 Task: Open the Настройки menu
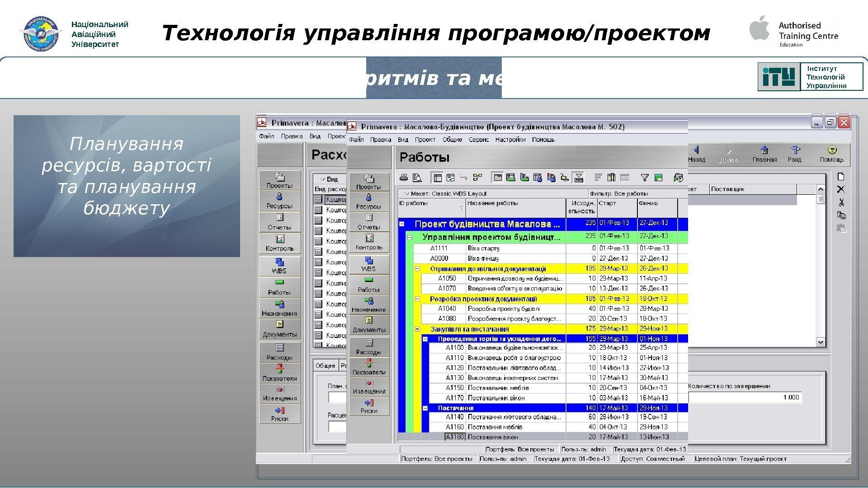pos(510,140)
